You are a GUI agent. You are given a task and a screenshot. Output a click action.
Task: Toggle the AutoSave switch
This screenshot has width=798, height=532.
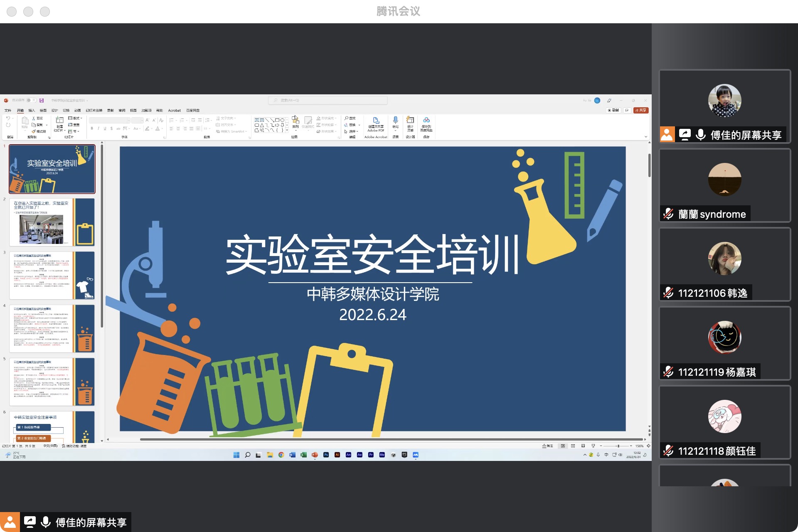point(31,100)
